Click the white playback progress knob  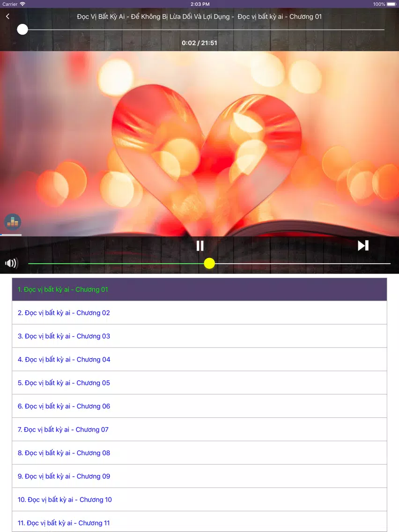coord(22,30)
